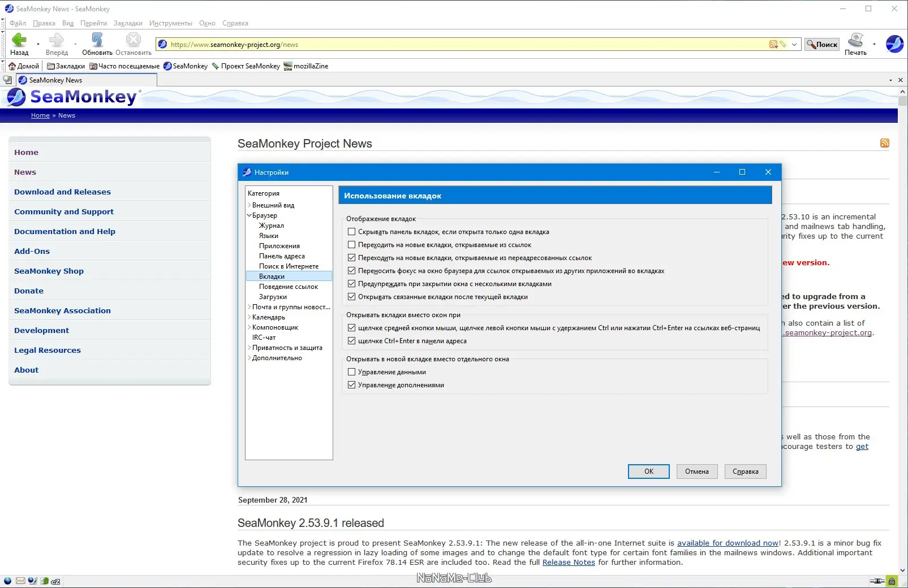
Task: Select the SeaMonkey News tab
Action: pyautogui.click(x=86, y=80)
